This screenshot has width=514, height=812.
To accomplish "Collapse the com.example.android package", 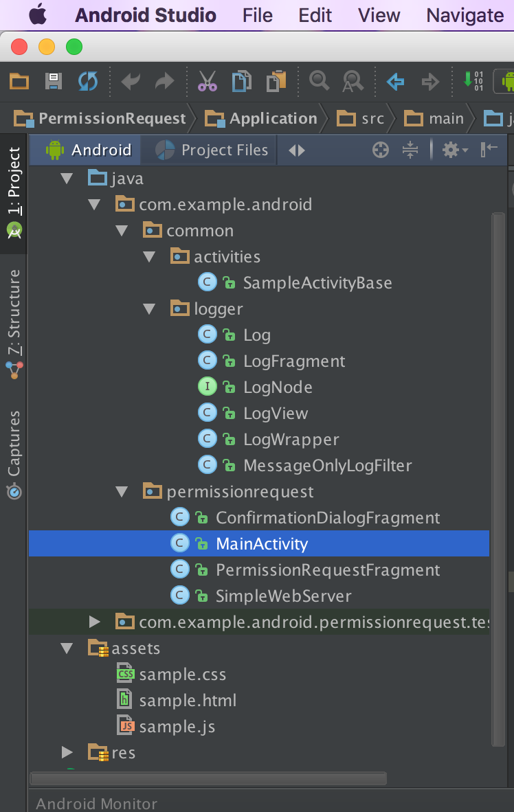I will [x=94, y=205].
